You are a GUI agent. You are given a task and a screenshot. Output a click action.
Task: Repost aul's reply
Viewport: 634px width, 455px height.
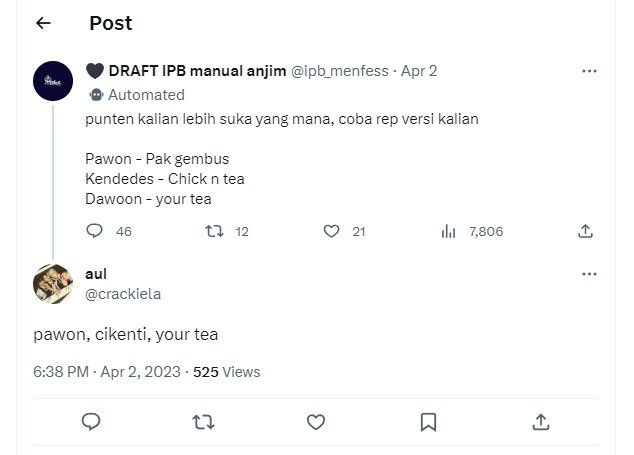point(203,422)
